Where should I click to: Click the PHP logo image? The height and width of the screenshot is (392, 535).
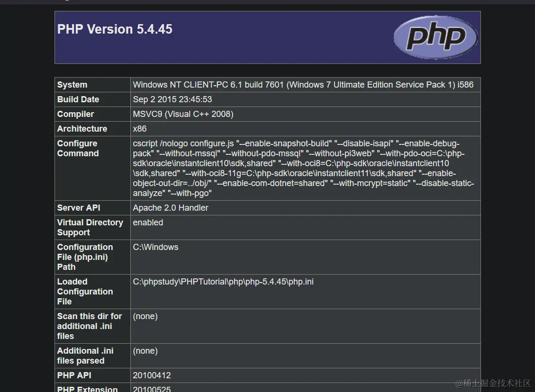pos(435,37)
